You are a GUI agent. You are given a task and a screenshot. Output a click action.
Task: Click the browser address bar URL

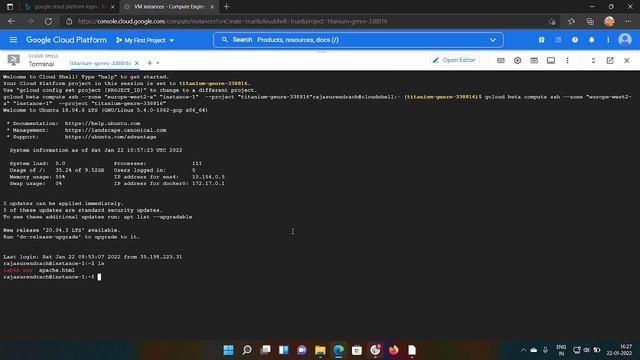232,21
